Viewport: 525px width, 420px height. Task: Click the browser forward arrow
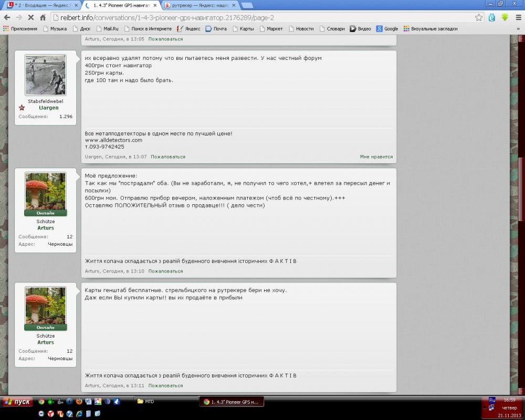(19, 17)
